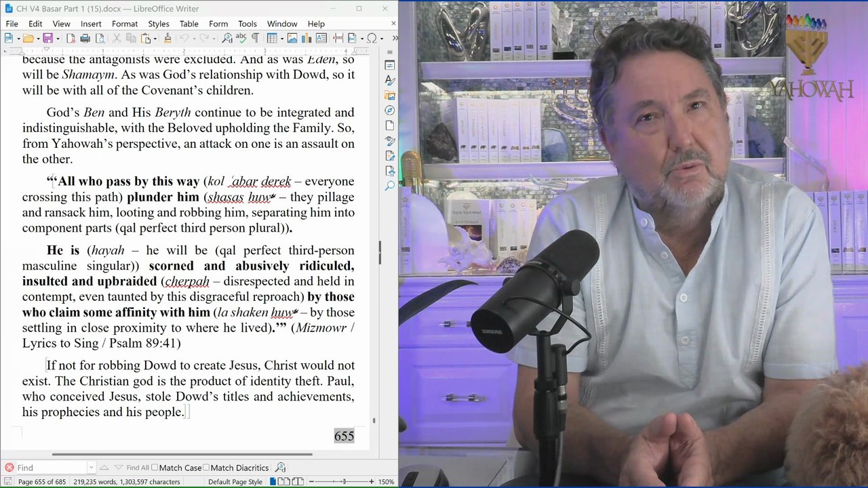Screen dimensions: 868x488
Task: Expand the Open recent files arrow
Action: click(38, 38)
